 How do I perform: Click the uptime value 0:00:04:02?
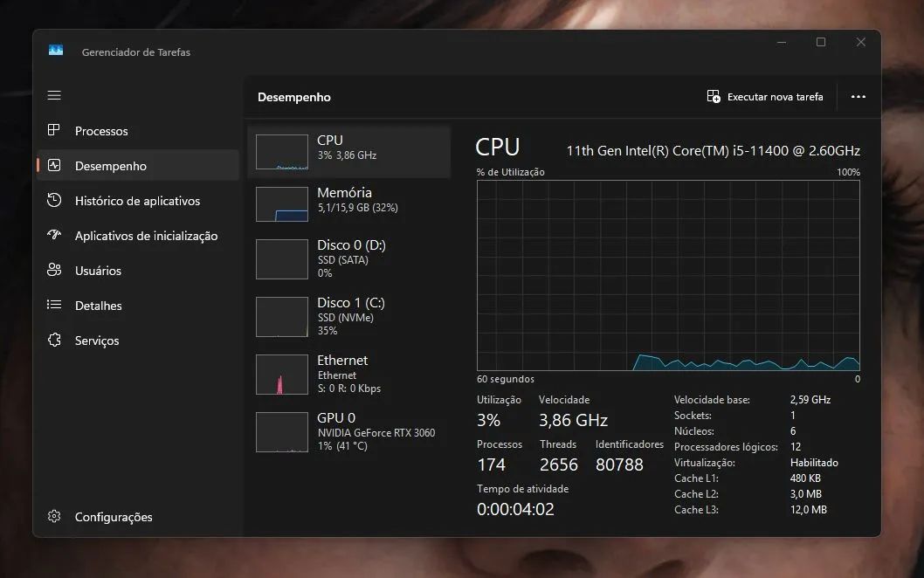[515, 509]
